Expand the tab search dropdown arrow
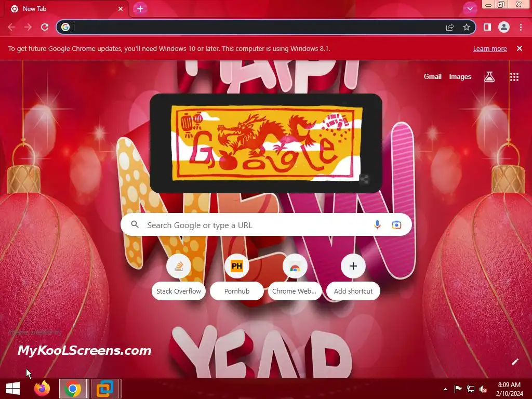The height and width of the screenshot is (399, 532). tap(470, 9)
